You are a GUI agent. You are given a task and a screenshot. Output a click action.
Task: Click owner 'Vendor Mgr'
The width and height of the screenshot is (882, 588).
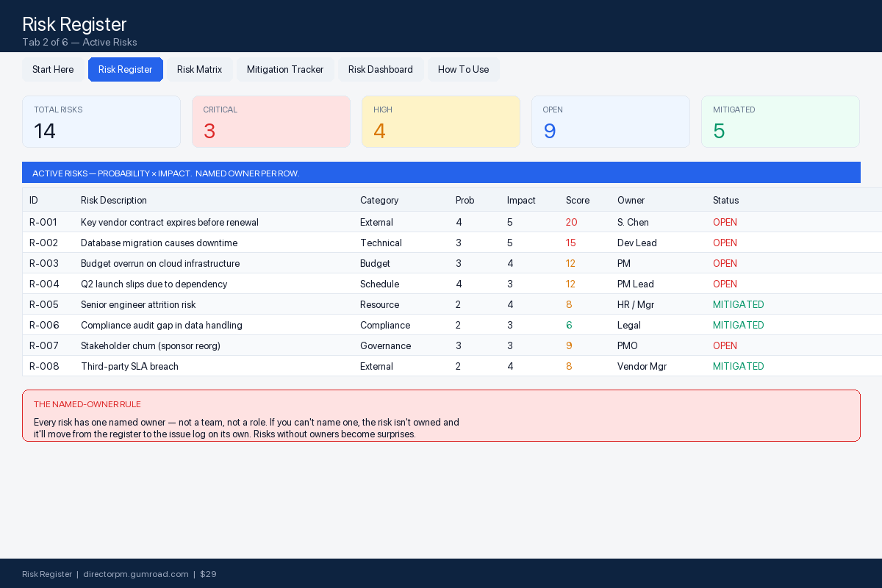point(642,366)
